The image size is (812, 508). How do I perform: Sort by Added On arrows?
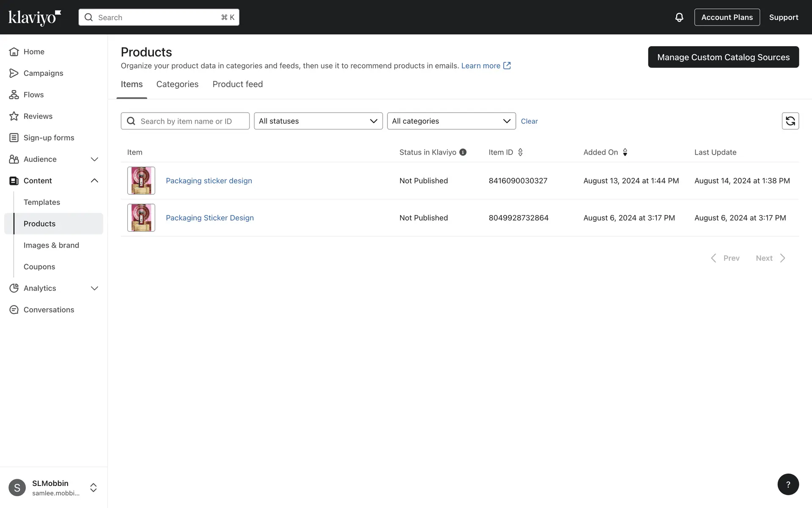click(x=625, y=152)
